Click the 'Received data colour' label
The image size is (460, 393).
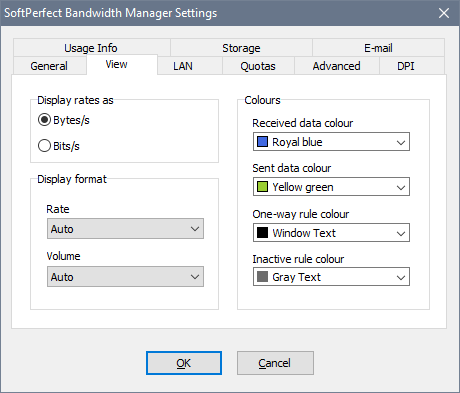(302, 123)
